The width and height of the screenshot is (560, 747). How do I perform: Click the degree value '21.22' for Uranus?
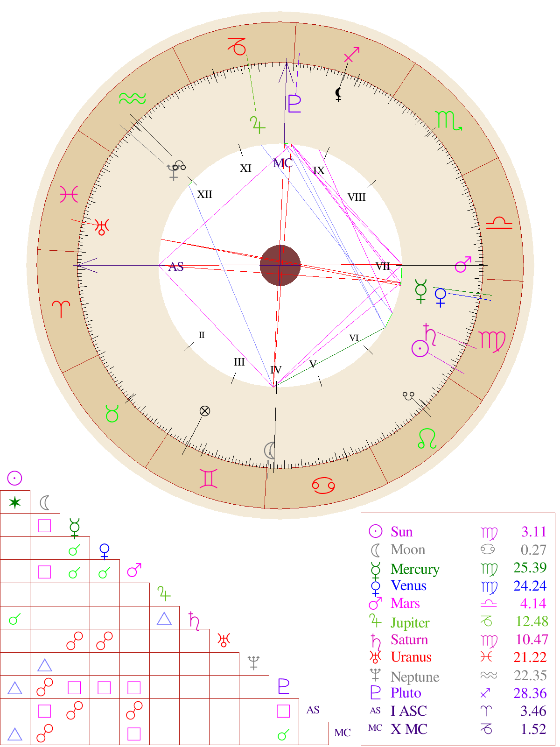(530, 657)
